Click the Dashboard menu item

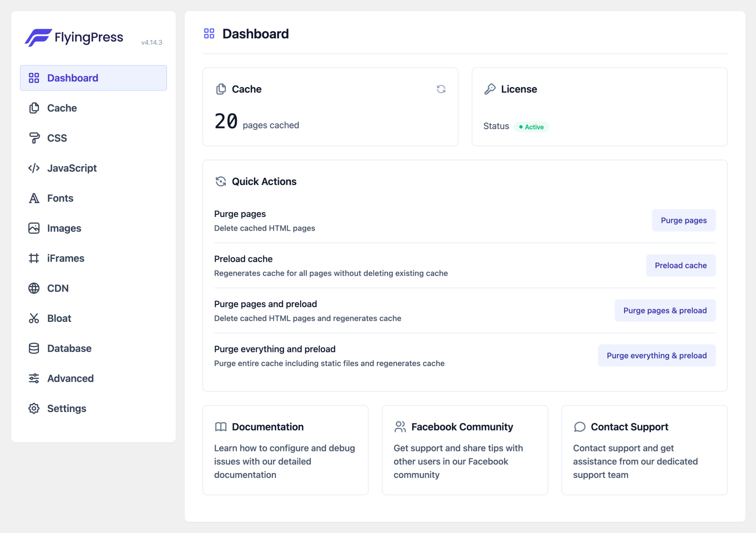point(93,77)
